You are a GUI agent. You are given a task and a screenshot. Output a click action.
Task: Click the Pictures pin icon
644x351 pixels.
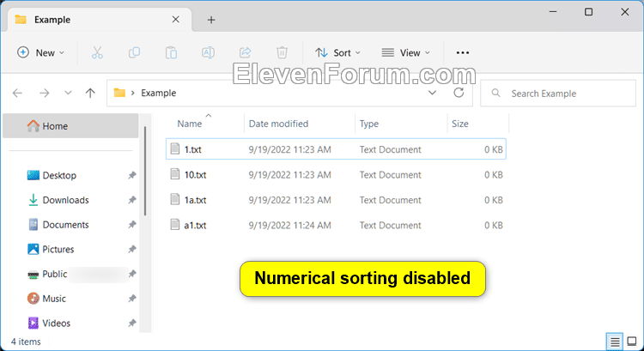point(132,249)
